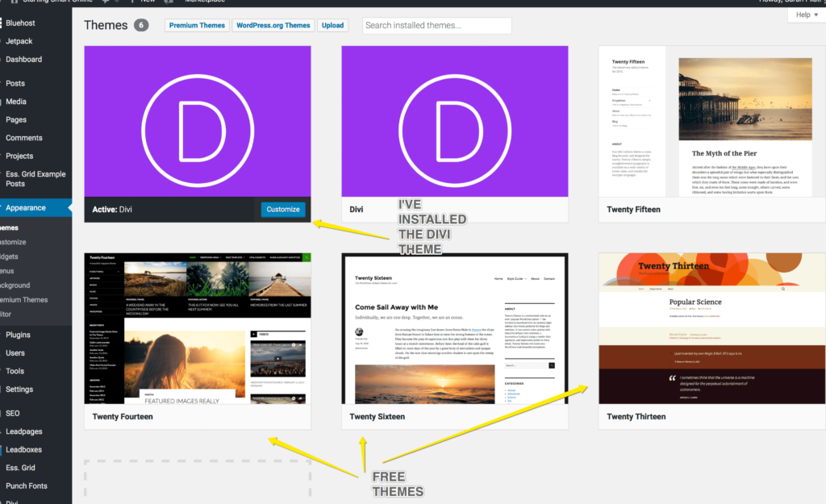Open the Posts admin menu
This screenshot has height=504, width=826.
(x=15, y=83)
